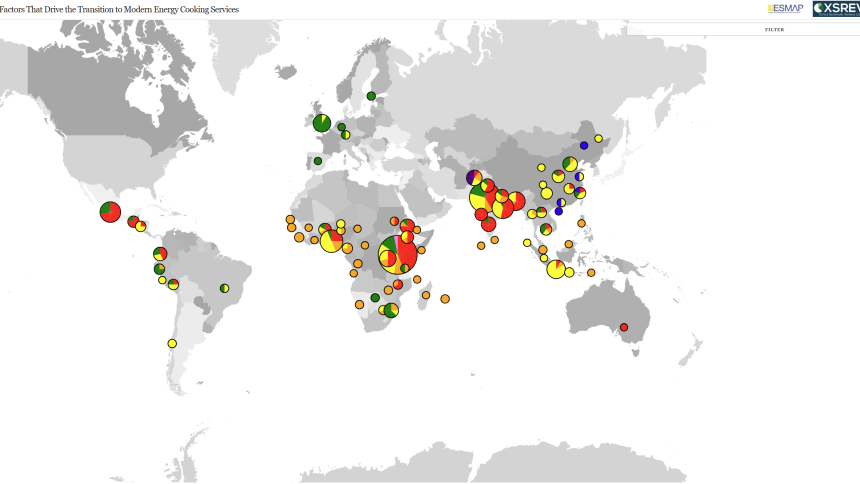The height and width of the screenshot is (484, 860).
Task: Select the yellow dot marker in Chile
Action: click(172, 344)
